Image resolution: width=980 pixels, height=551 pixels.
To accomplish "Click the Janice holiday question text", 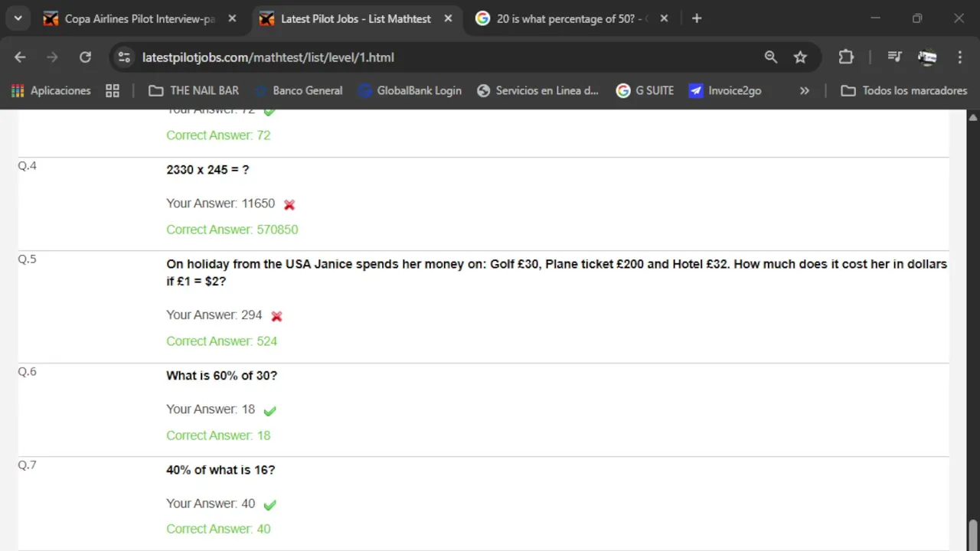I will [x=557, y=272].
